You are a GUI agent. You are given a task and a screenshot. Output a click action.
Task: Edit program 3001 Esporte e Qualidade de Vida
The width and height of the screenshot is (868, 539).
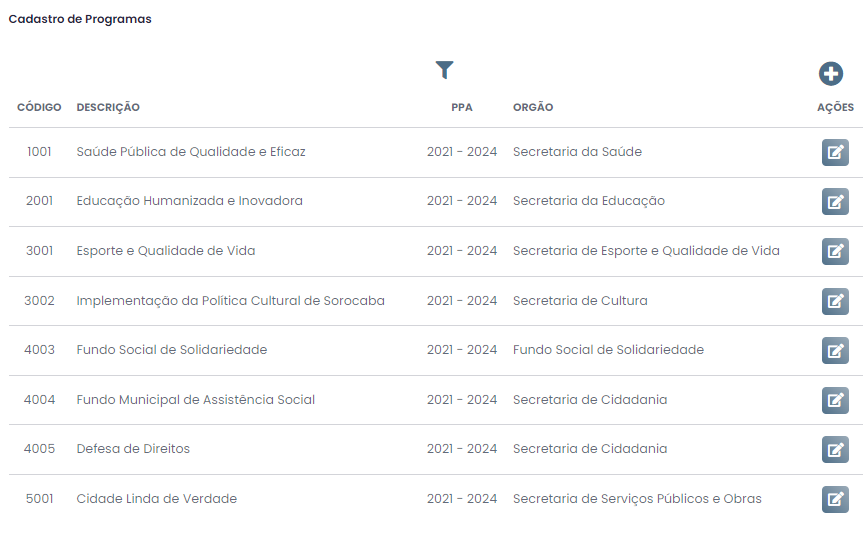pyautogui.click(x=835, y=251)
